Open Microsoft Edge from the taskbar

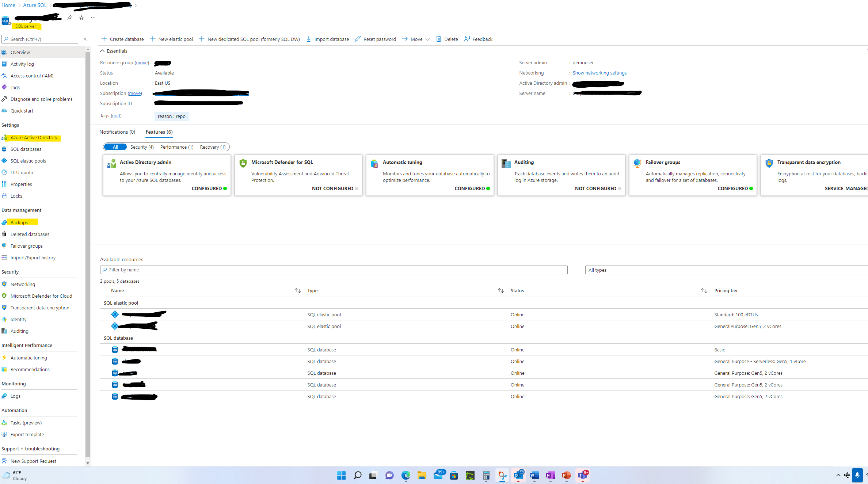point(406,475)
